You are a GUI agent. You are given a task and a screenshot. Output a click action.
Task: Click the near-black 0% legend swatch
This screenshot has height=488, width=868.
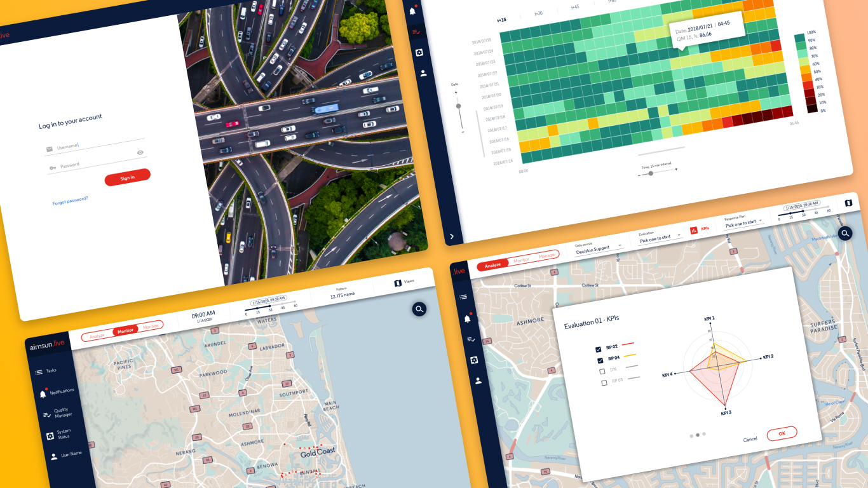coord(812,109)
